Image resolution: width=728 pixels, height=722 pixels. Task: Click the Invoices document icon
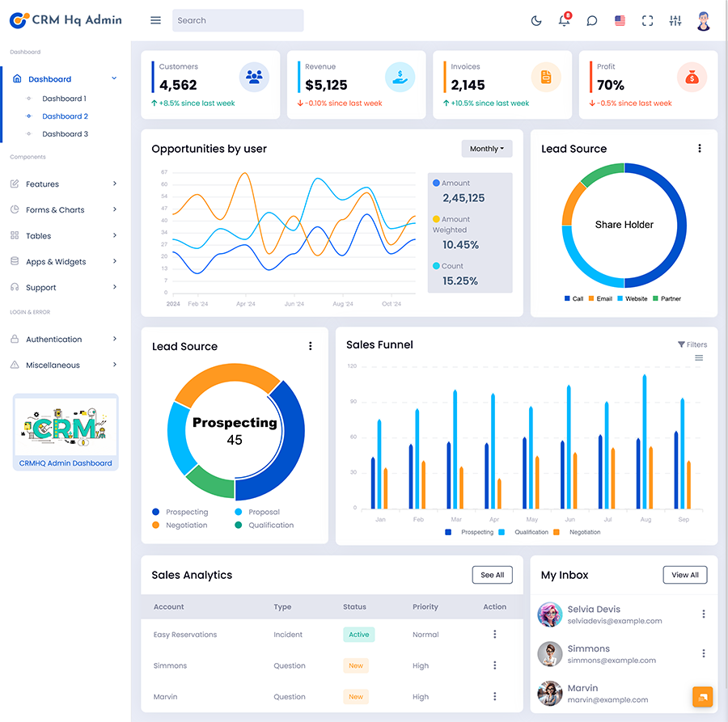coord(546,77)
